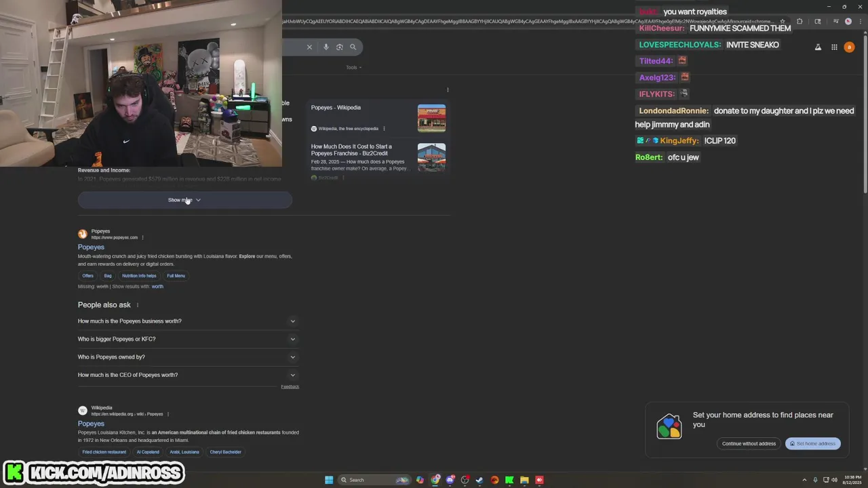Open the Fried chicken restaurant chip
The height and width of the screenshot is (488, 868).
coord(104,452)
